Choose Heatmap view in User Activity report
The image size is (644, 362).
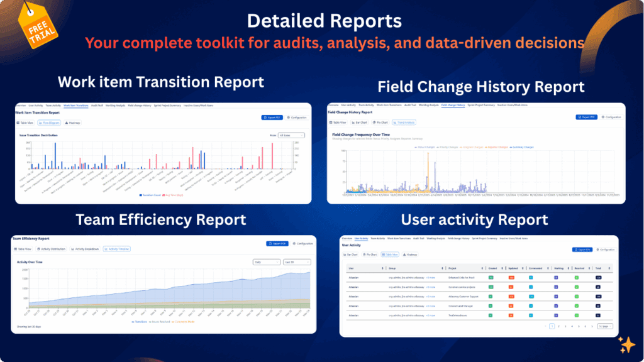(411, 255)
